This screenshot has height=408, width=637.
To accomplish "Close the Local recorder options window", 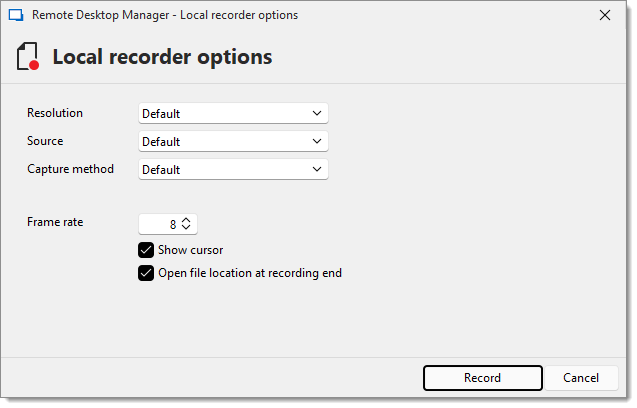I will point(605,15).
